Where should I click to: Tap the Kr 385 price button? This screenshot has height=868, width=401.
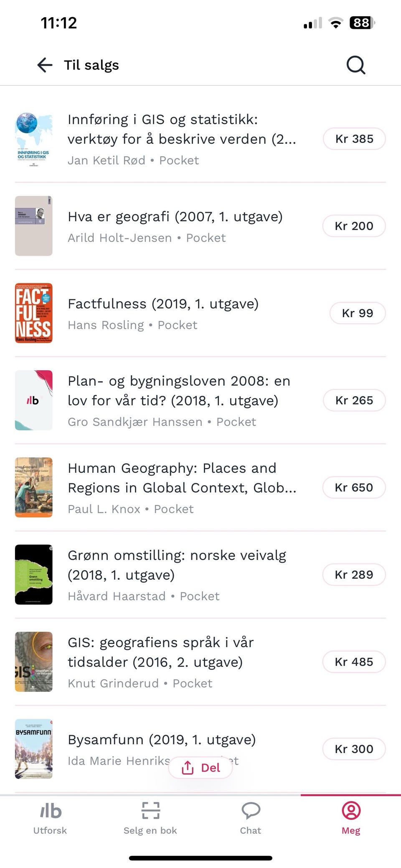click(354, 139)
